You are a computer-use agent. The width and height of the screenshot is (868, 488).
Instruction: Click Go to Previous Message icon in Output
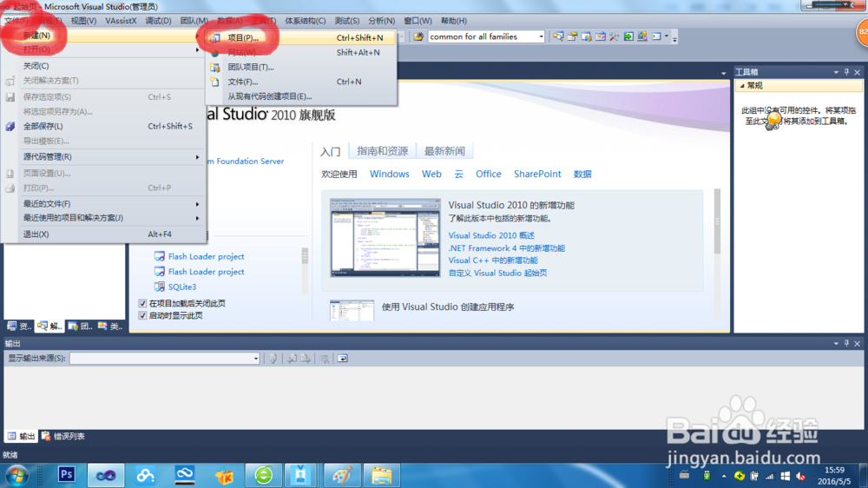coord(292,359)
